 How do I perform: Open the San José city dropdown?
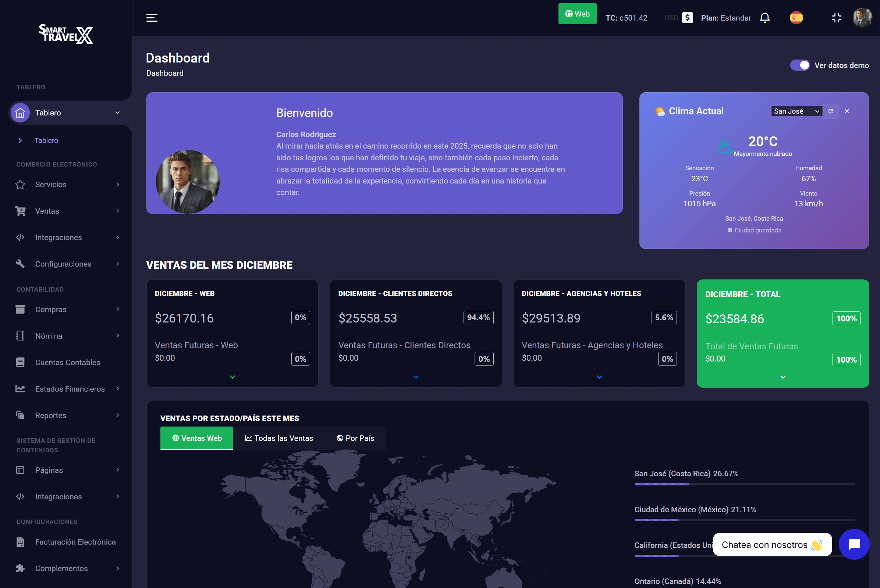coord(796,111)
